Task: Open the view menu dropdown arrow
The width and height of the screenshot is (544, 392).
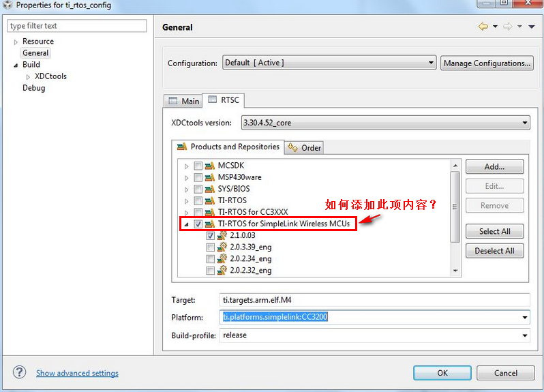Action: (532, 27)
